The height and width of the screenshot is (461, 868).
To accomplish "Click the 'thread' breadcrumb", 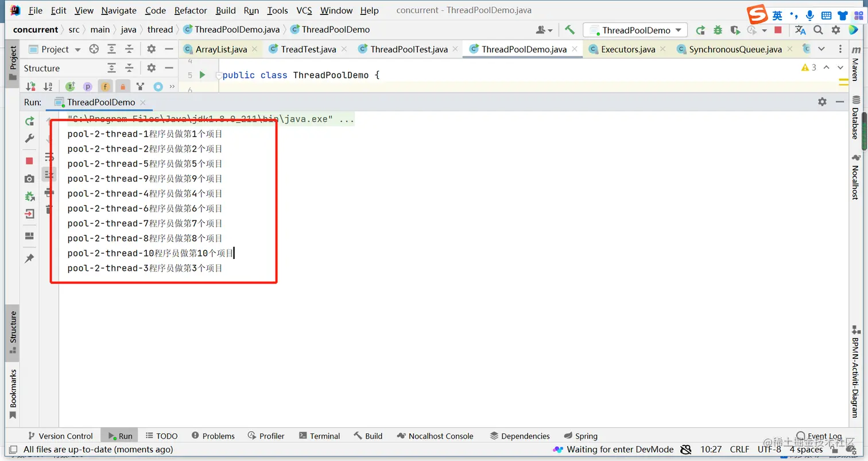I will pyautogui.click(x=160, y=29).
